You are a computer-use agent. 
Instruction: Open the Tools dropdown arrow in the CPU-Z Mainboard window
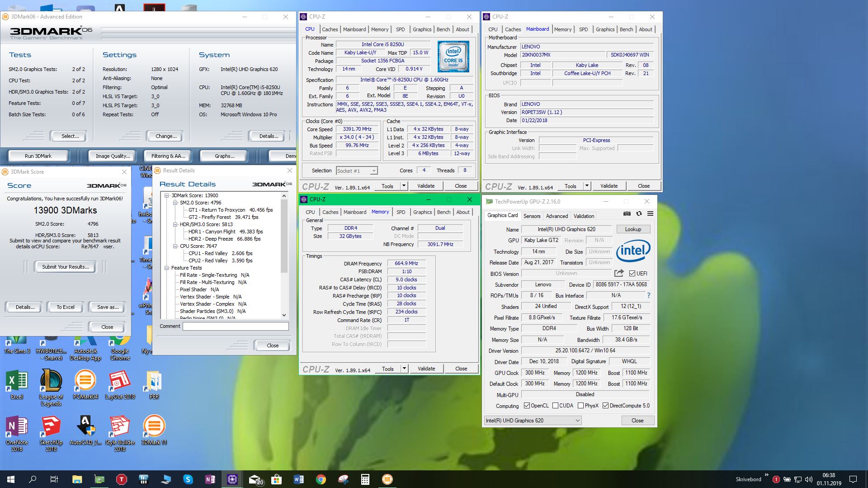587,186
